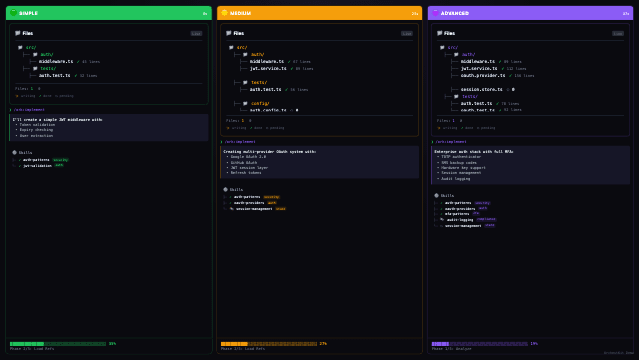Viewport: 639px width, 360px height.
Task: Click the src/ folder icon in SIMPLE column
Action: pos(20,47)
